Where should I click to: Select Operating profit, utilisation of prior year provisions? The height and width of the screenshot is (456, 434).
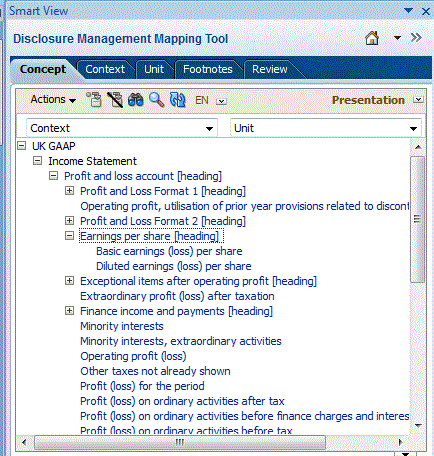pos(245,206)
